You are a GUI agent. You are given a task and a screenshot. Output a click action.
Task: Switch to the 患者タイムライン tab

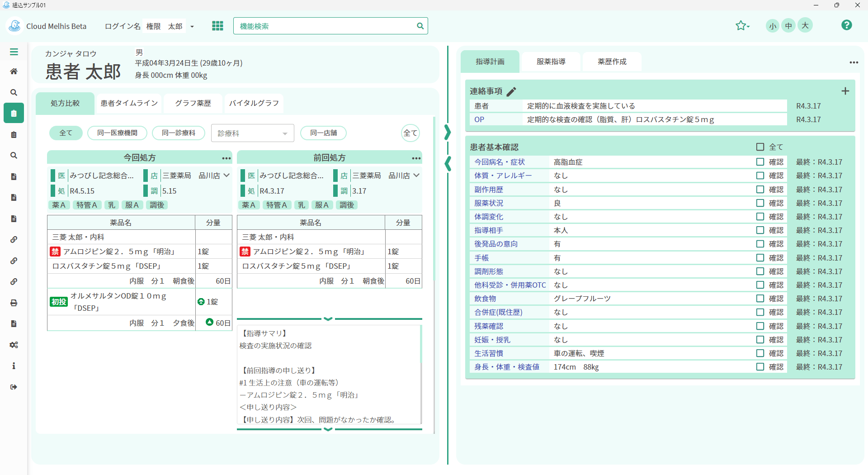point(129,103)
